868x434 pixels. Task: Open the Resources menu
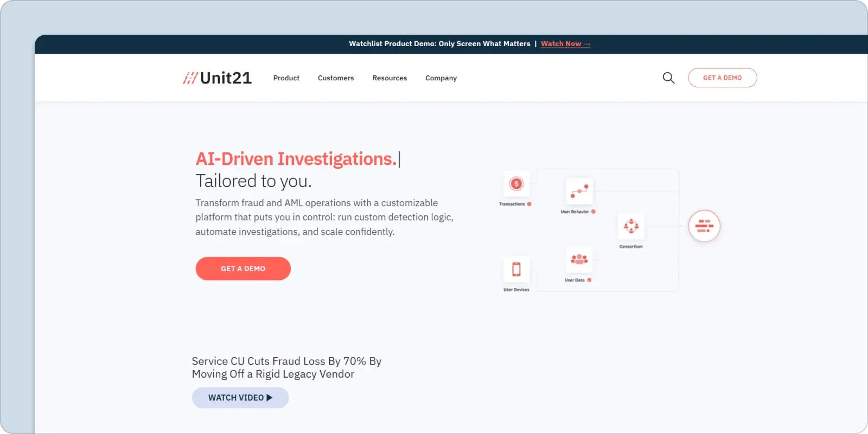tap(390, 78)
